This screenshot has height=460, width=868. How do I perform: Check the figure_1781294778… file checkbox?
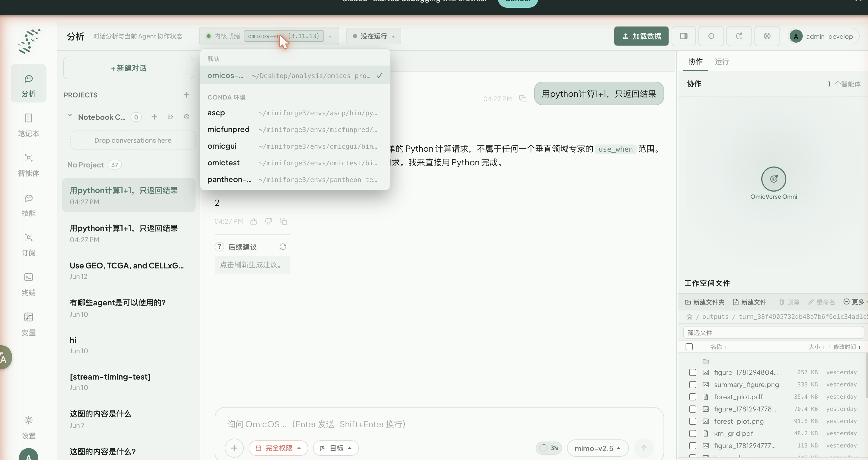(x=692, y=409)
